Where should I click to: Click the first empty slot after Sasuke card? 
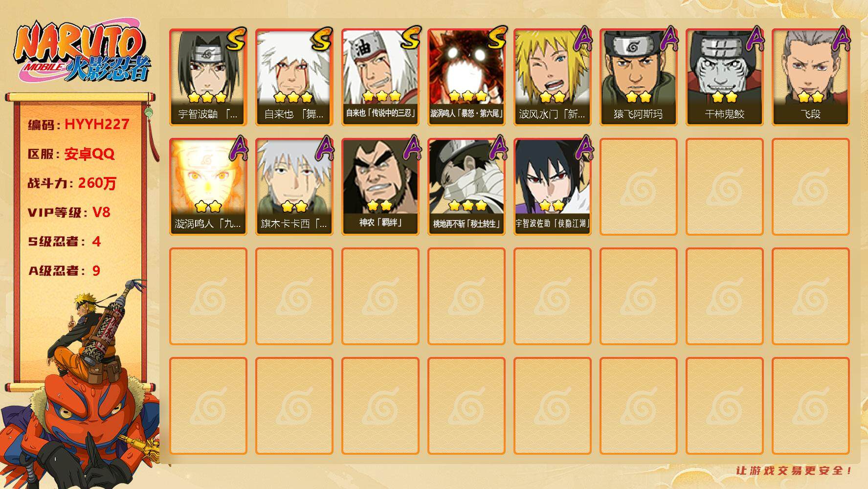click(638, 187)
